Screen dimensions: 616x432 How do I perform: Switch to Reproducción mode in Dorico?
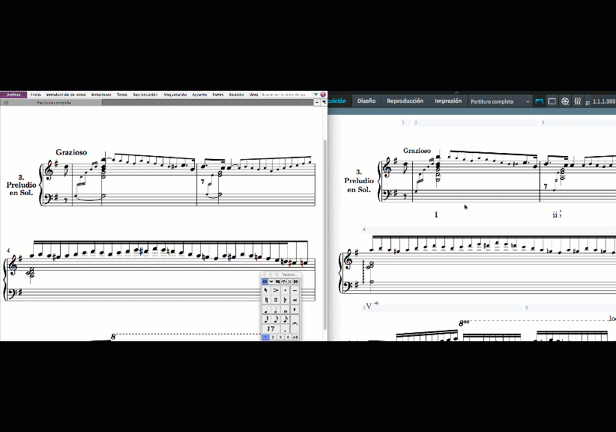tap(405, 101)
